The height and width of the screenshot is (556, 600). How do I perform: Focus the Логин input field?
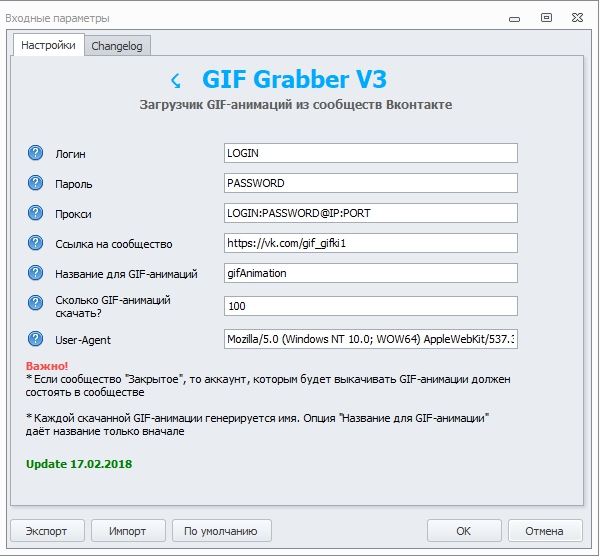coord(370,153)
